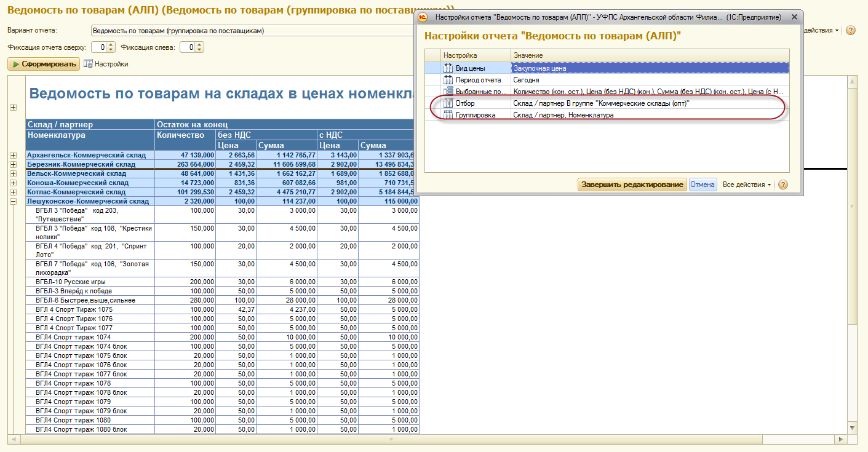Select the Закупочная цена value cell
Screen dimensions: 868x452
(x=650, y=68)
